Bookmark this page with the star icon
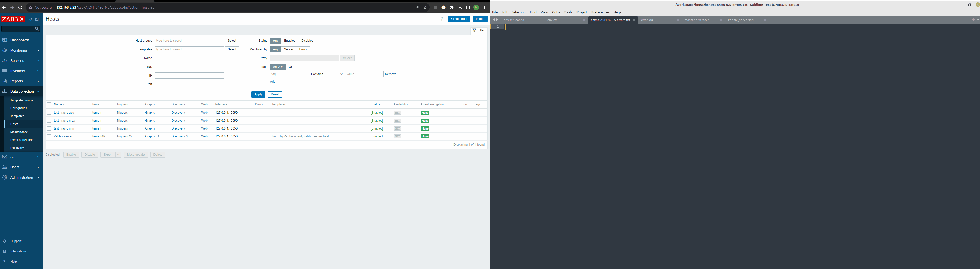This screenshot has width=980, height=269. click(x=425, y=8)
